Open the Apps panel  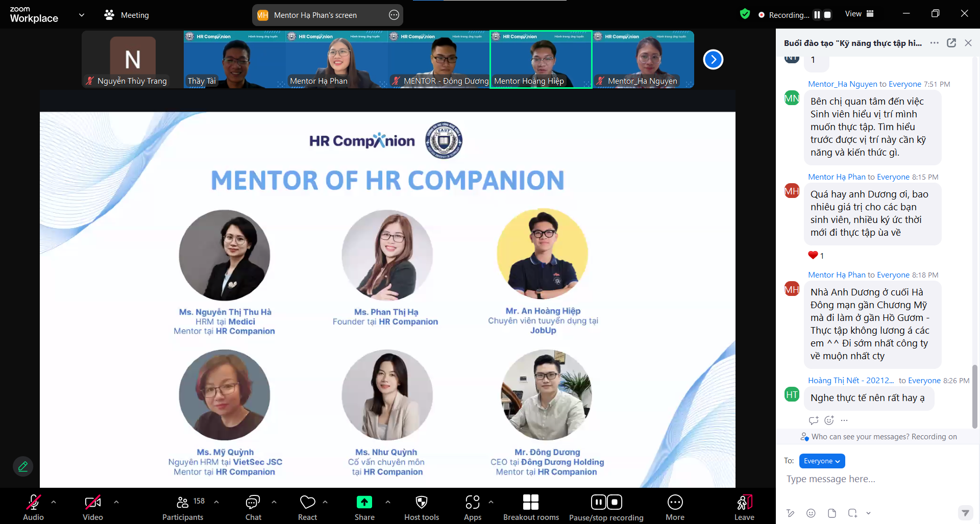(x=473, y=507)
